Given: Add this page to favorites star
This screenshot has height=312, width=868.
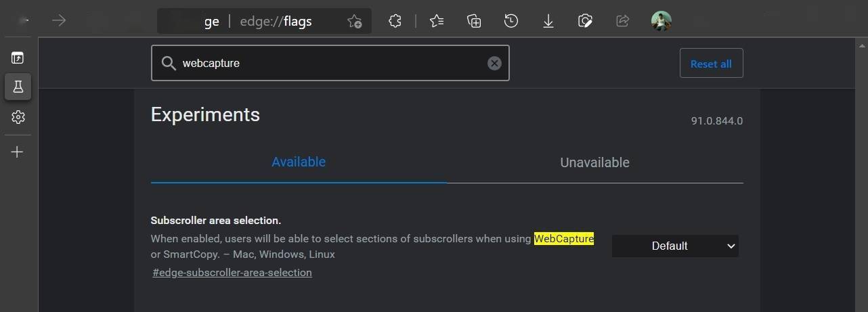Looking at the screenshot, I should pyautogui.click(x=354, y=21).
